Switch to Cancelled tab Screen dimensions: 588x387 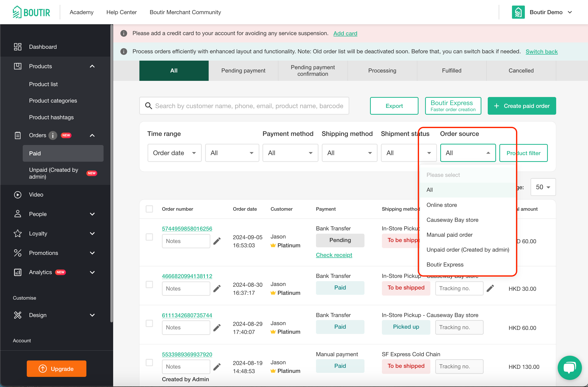click(x=521, y=71)
